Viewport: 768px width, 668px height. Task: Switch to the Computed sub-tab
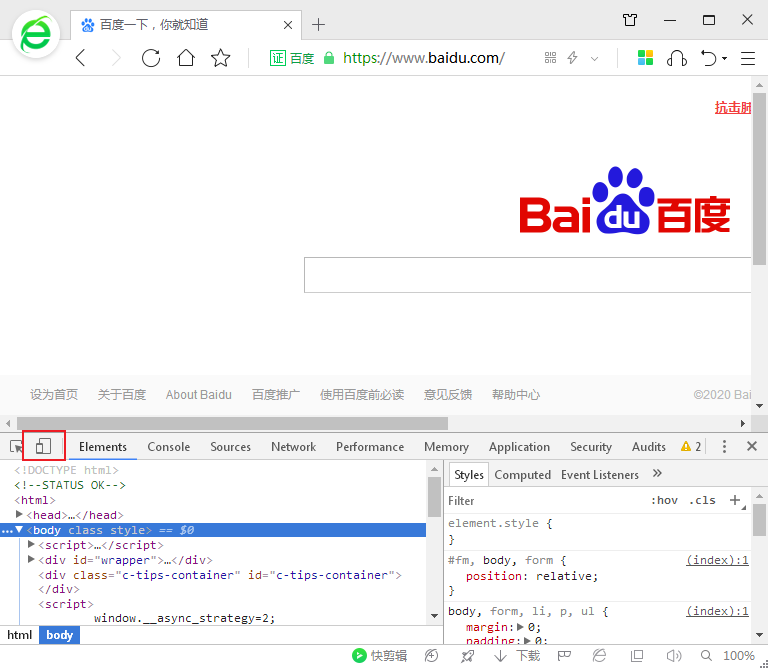click(523, 475)
